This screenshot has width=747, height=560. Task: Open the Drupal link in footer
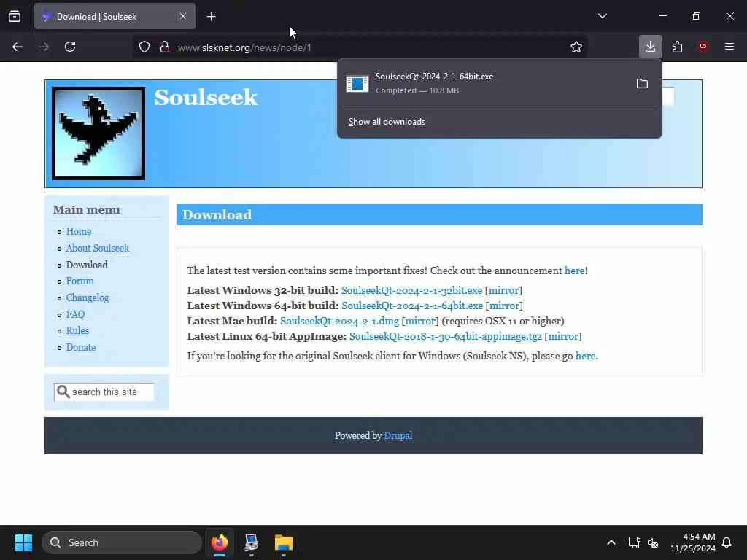pos(398,436)
